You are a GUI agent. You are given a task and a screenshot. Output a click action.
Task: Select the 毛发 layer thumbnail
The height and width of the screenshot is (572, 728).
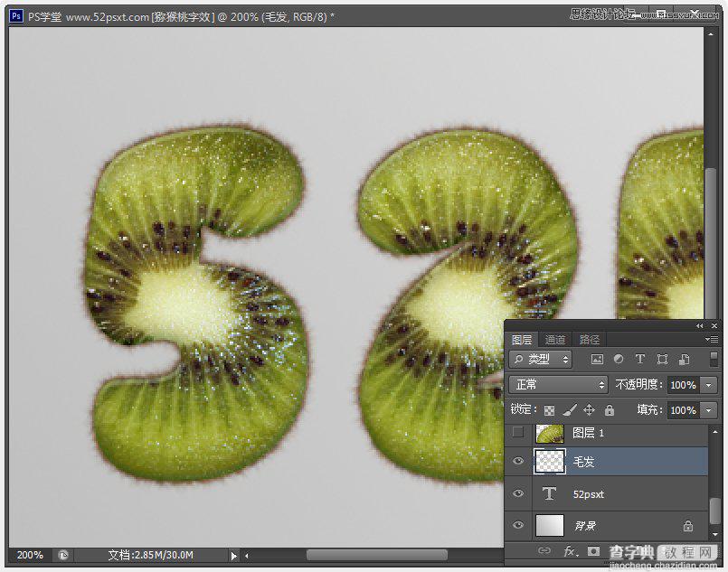pos(550,461)
